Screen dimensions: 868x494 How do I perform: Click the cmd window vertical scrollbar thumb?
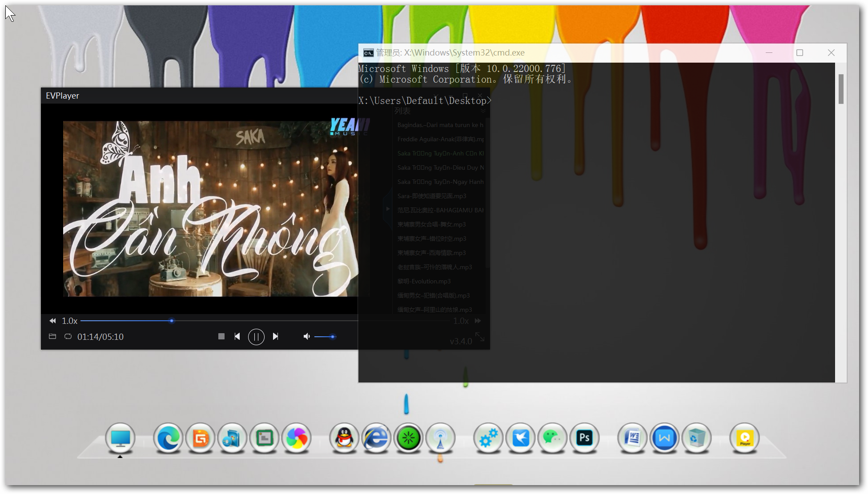(841, 89)
